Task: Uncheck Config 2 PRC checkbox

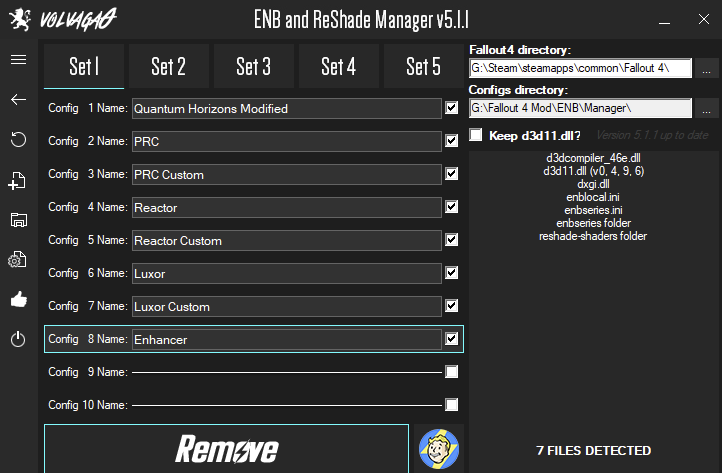Action: point(452,140)
